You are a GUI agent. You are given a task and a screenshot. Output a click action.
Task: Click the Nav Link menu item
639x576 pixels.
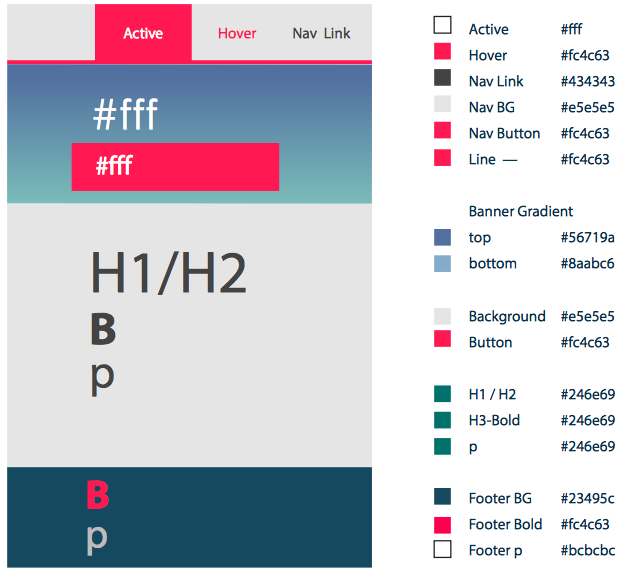point(321,33)
